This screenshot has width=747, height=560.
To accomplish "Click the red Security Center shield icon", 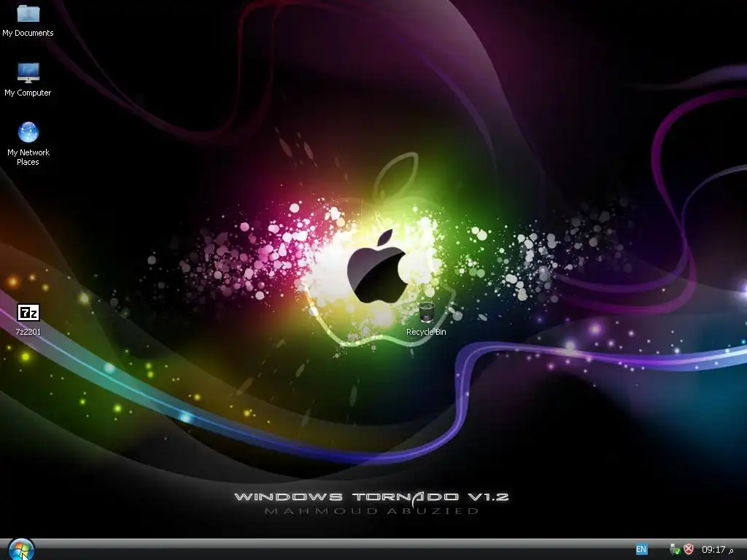I will [x=689, y=550].
